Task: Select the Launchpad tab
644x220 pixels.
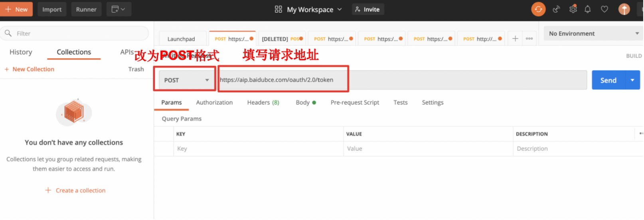Action: click(183, 39)
